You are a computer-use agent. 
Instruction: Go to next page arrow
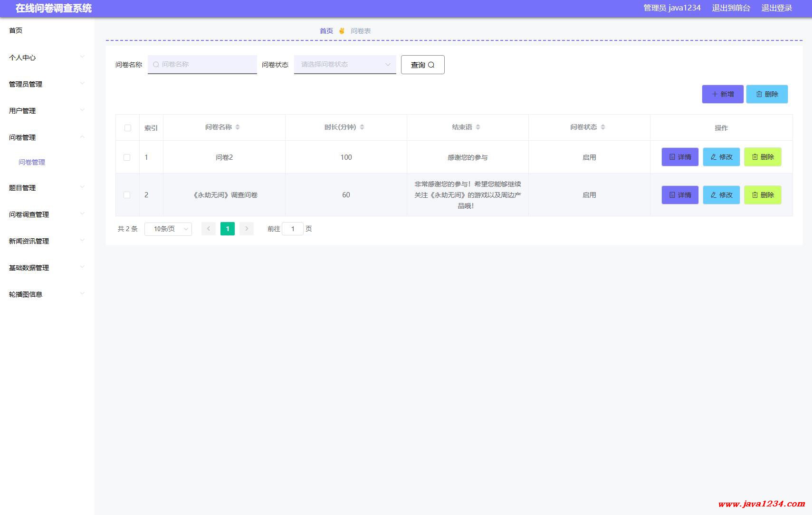pos(247,229)
